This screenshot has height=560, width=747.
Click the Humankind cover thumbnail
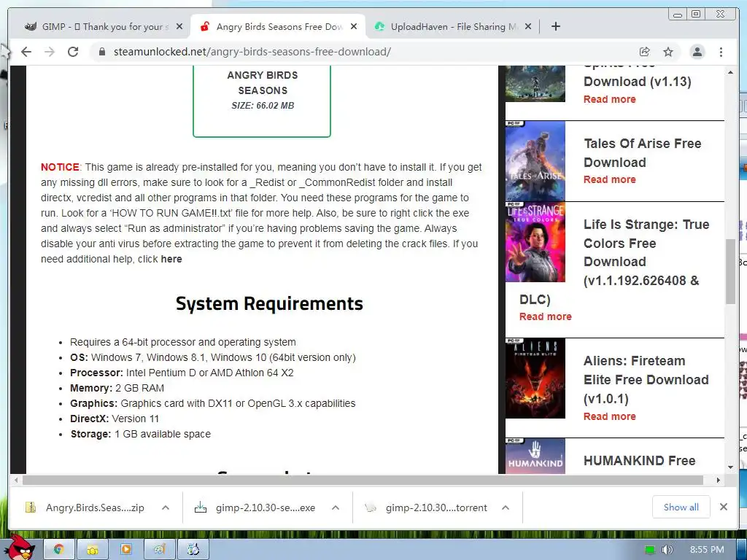point(535,456)
